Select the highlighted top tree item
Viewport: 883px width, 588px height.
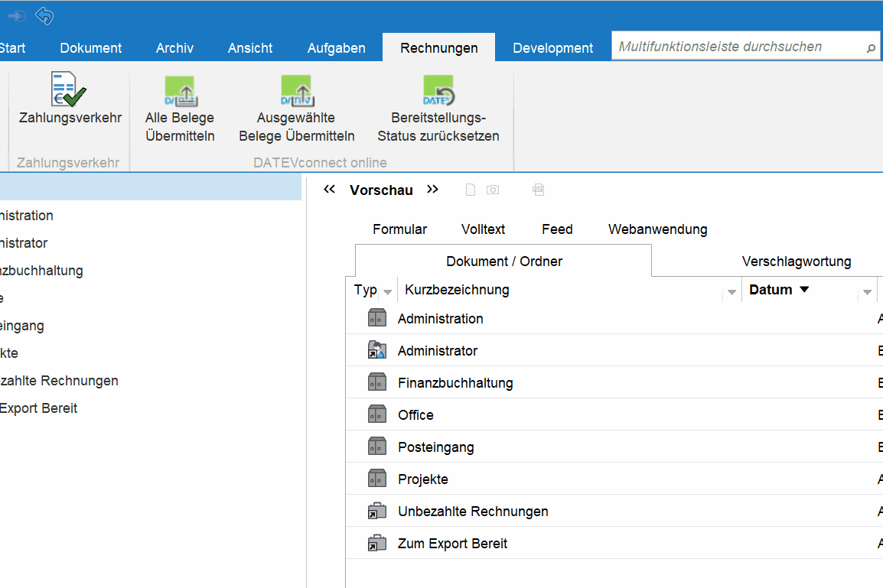[x=151, y=187]
